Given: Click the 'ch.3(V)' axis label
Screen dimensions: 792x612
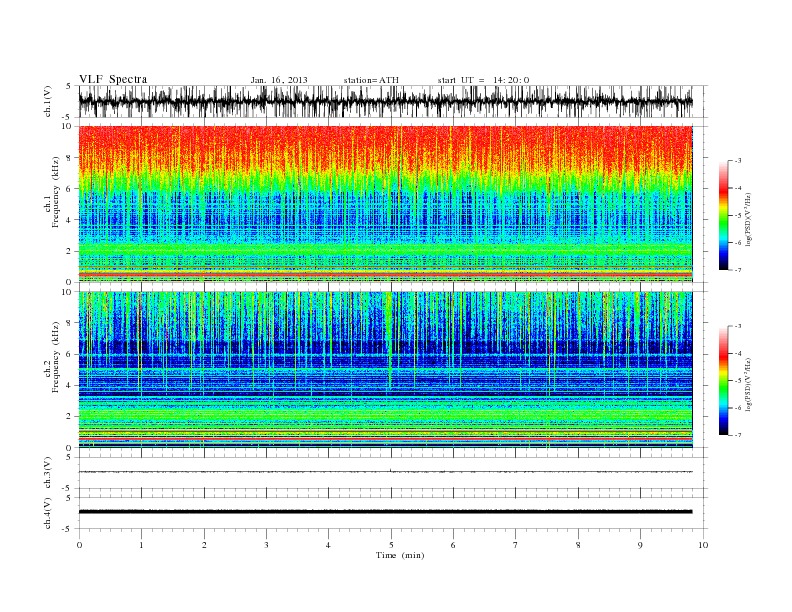Looking at the screenshot, I should (x=48, y=473).
